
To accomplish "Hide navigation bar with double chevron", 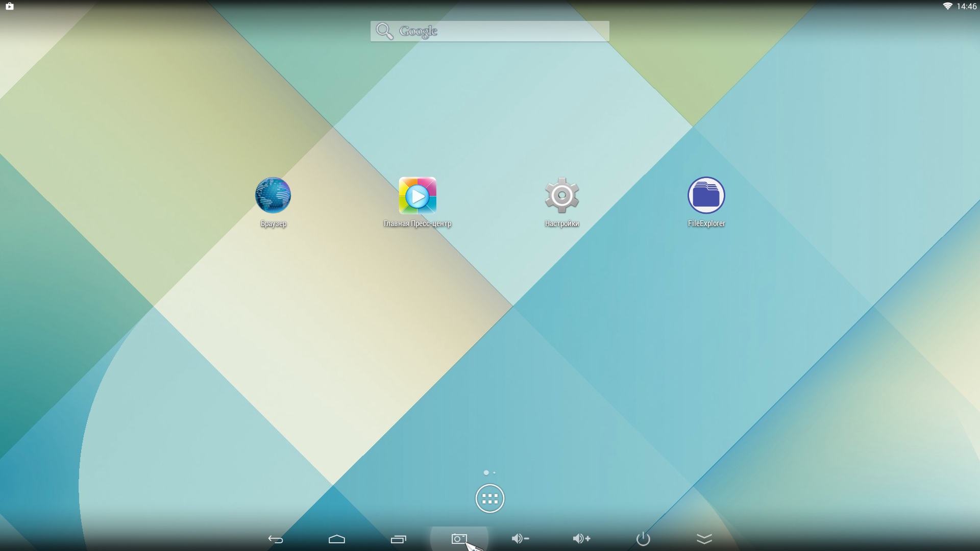I will click(704, 539).
